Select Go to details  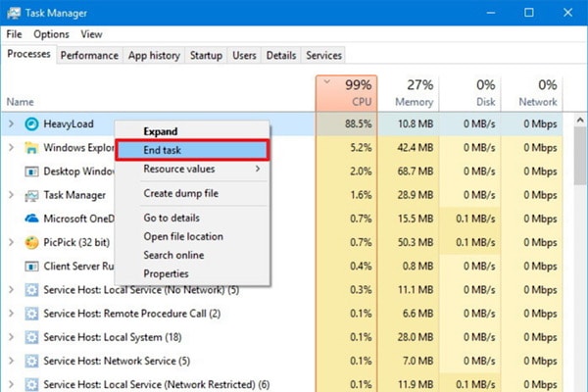click(192, 218)
